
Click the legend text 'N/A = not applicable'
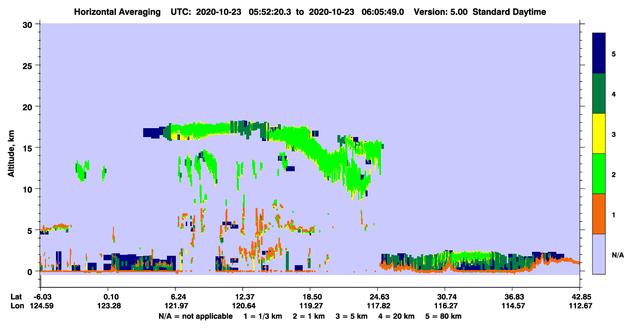tap(196, 316)
